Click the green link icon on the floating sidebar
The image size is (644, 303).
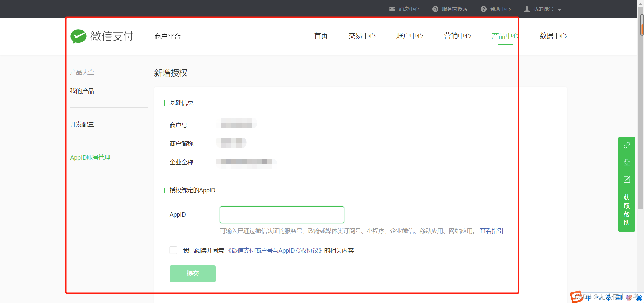pos(626,145)
